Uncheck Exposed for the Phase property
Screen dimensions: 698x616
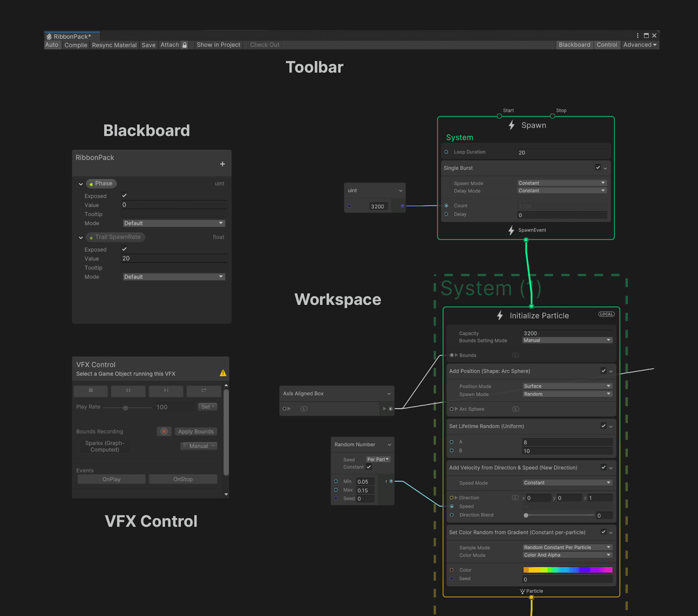pyautogui.click(x=124, y=195)
